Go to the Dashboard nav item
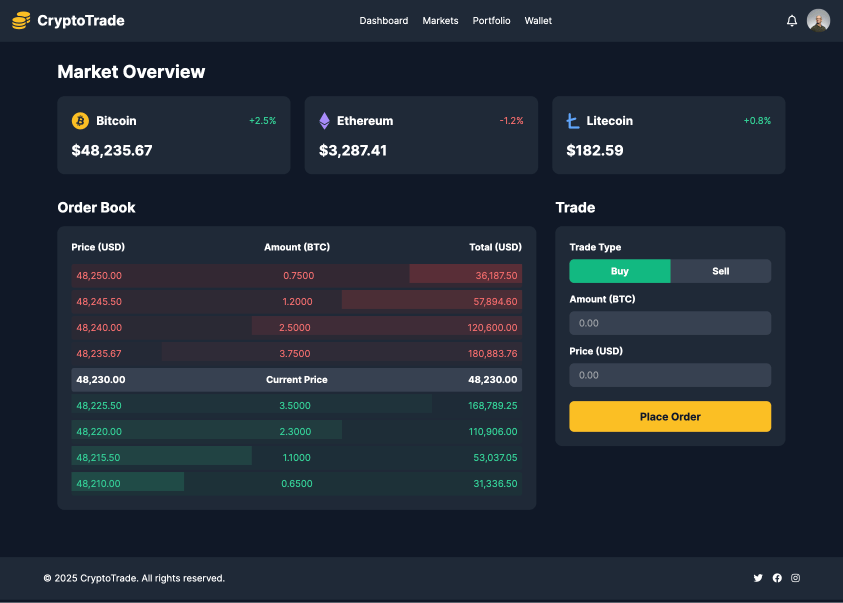Viewport: 843px width, 603px height. tap(384, 21)
